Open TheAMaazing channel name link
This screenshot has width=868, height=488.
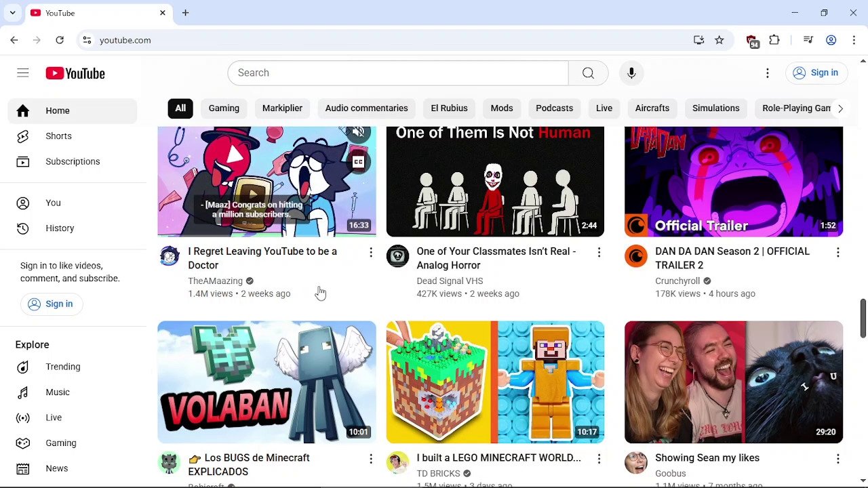pos(215,281)
